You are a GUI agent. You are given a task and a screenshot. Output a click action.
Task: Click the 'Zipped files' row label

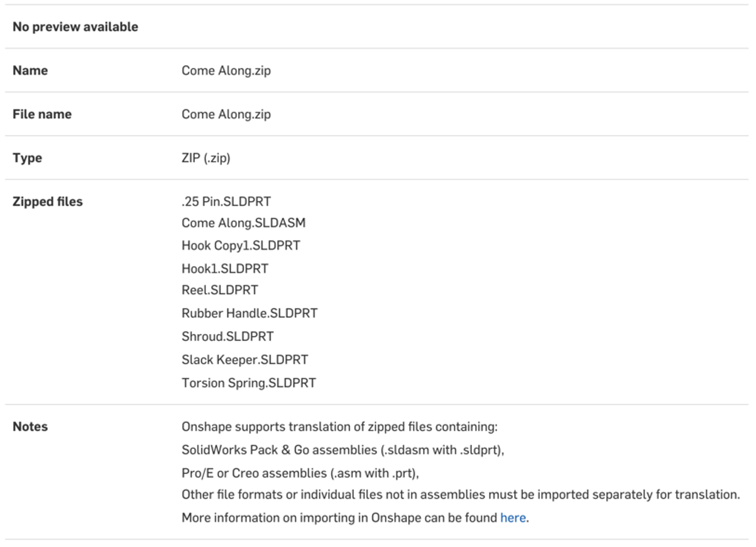tap(47, 201)
